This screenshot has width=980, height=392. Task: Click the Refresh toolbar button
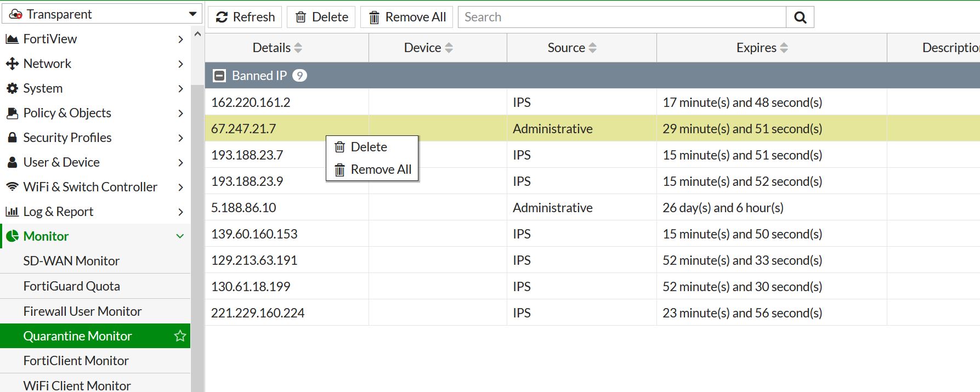point(245,17)
